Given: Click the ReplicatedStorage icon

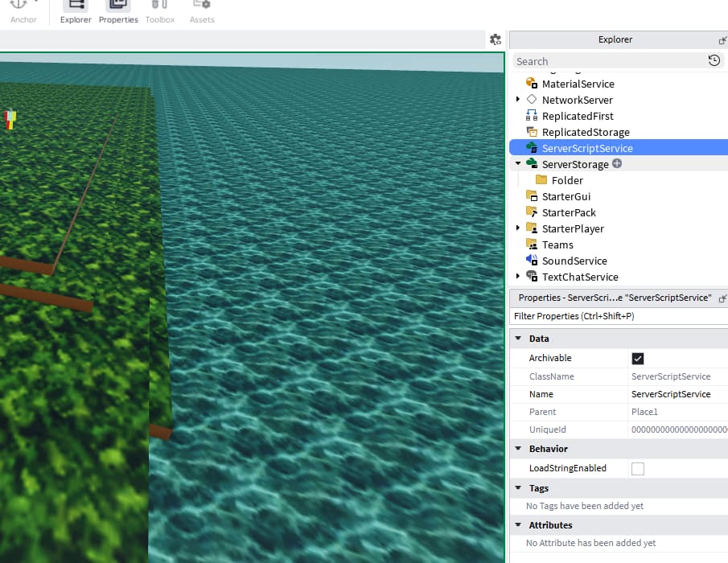Looking at the screenshot, I should click(532, 132).
